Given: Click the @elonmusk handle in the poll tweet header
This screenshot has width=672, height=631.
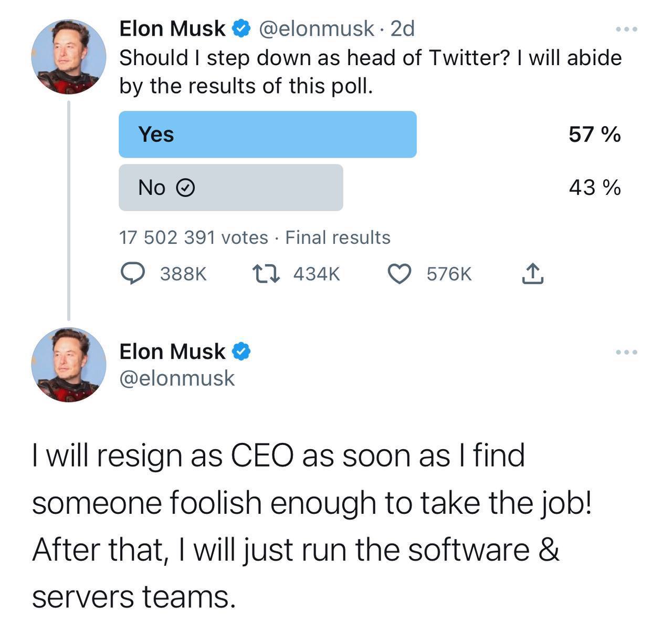Looking at the screenshot, I should click(x=316, y=28).
